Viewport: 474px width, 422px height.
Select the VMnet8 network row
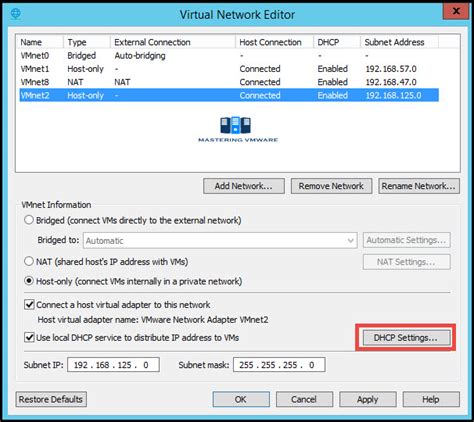(229, 82)
